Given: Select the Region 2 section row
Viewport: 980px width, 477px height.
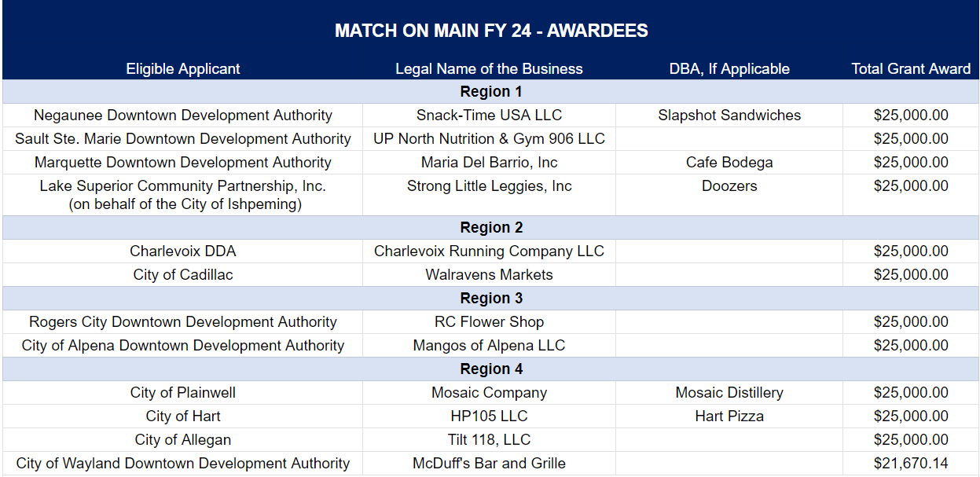Looking at the screenshot, I should click(x=490, y=228).
